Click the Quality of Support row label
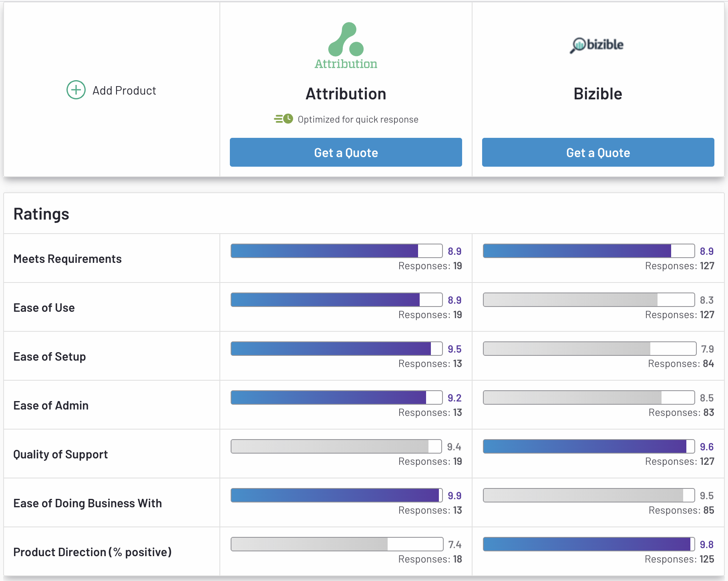The image size is (728, 581). [x=60, y=454]
